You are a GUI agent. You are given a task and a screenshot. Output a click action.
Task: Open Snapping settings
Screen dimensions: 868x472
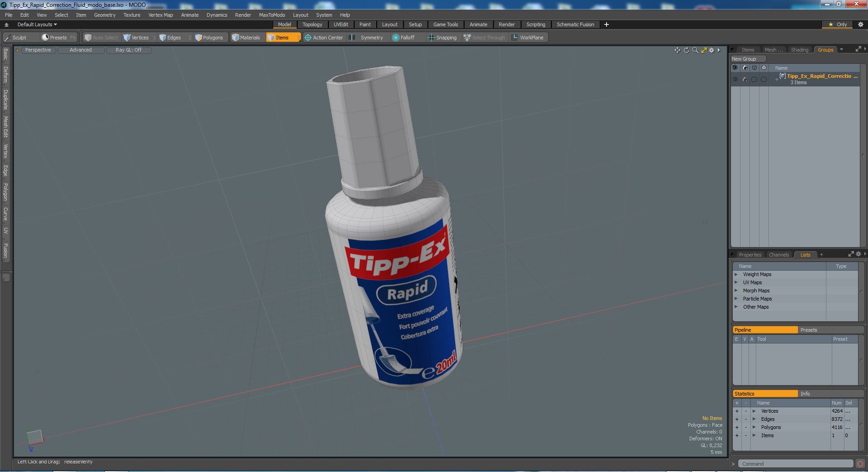[x=442, y=38]
